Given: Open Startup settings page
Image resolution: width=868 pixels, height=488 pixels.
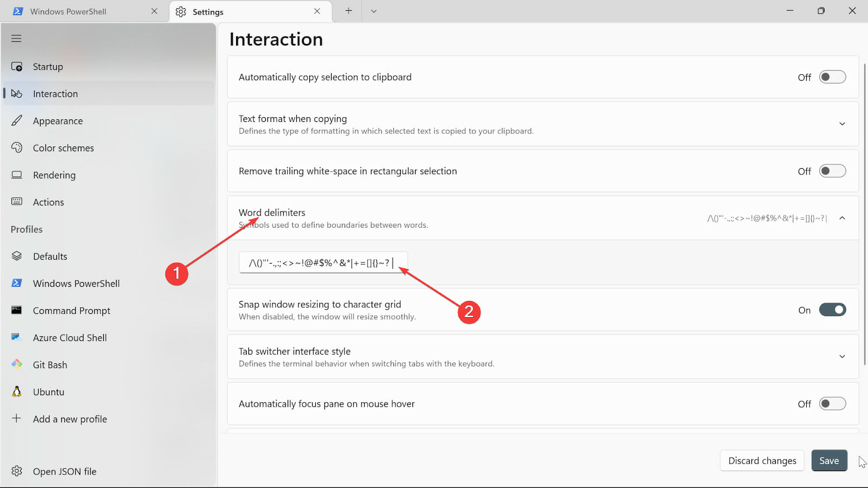Looking at the screenshot, I should pyautogui.click(x=108, y=67).
